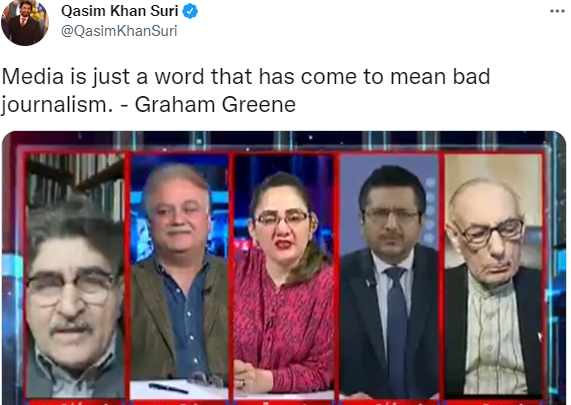Click the pen lying on the desk

click(x=168, y=388)
